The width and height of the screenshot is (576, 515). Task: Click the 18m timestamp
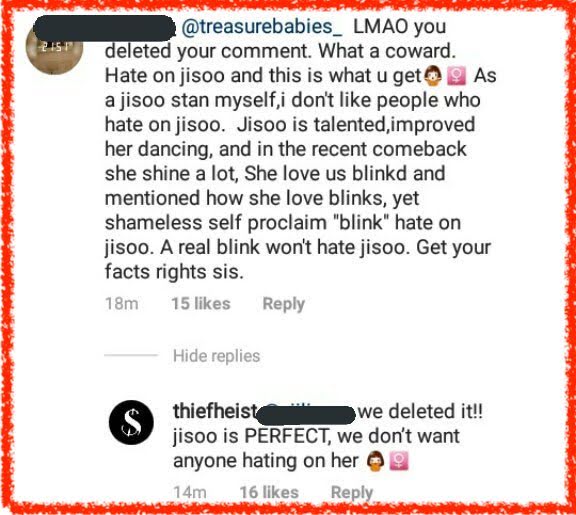[x=122, y=304]
